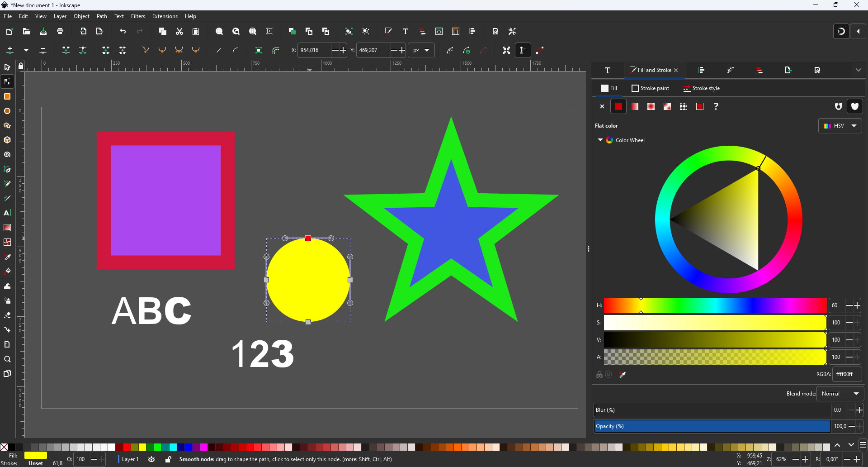Pick the red swatch in palette

click(127, 447)
